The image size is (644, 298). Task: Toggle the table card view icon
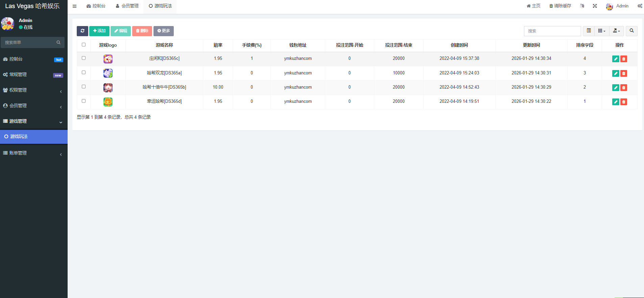[589, 31]
